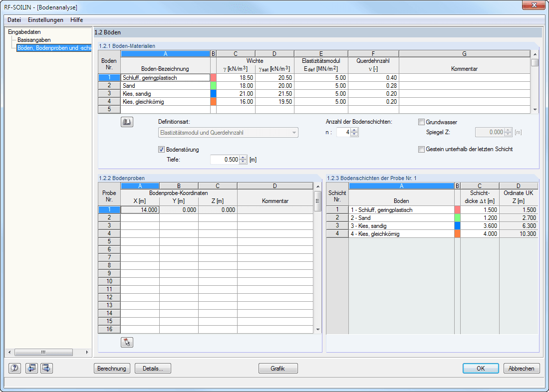Select layer '4 - Kies, gleichkörnig' cell
Viewport: 549px width, 392px height.
click(x=401, y=234)
